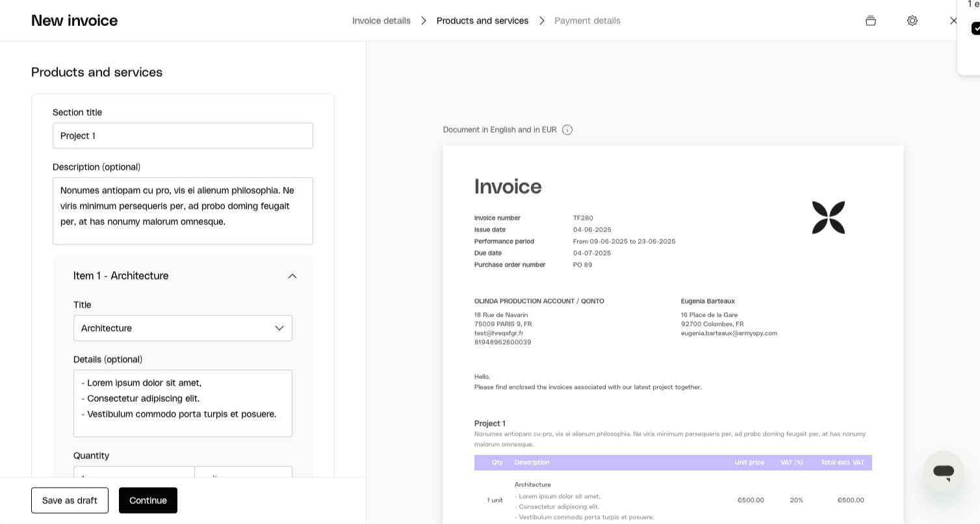Click Save as draft button

pos(70,501)
